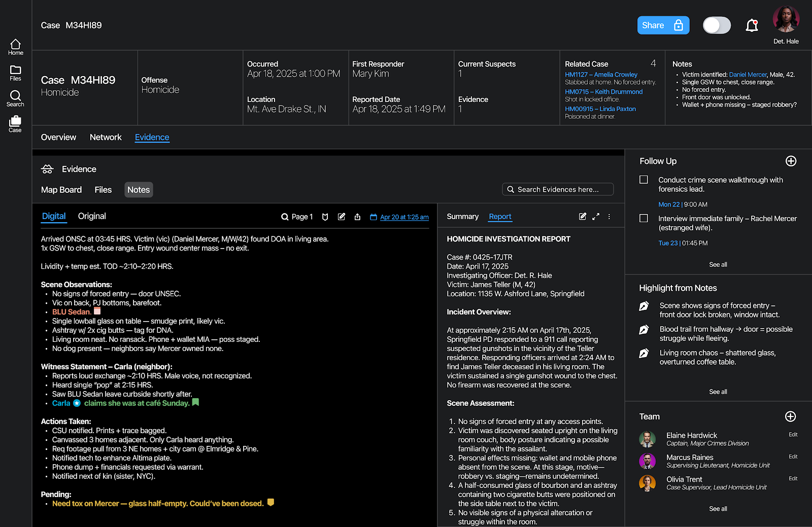This screenshot has width=812, height=527.
Task: Click the green bookmark after café Sunday
Action: (195, 402)
